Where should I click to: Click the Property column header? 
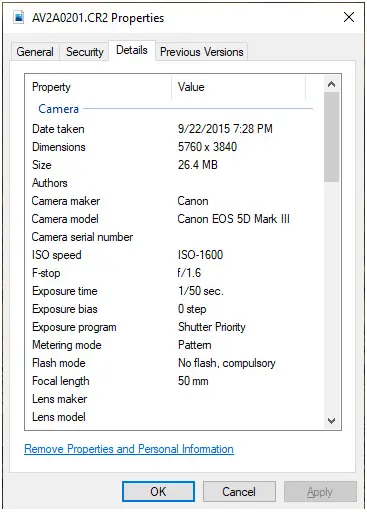click(98, 87)
